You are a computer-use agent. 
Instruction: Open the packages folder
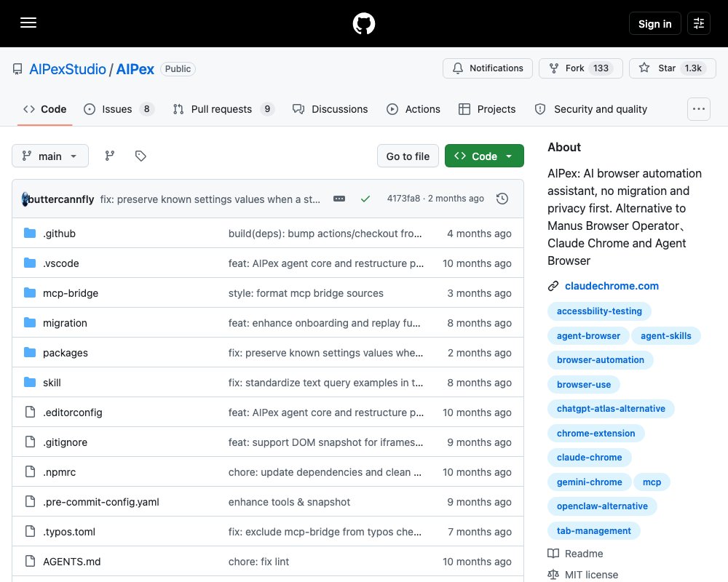click(65, 353)
